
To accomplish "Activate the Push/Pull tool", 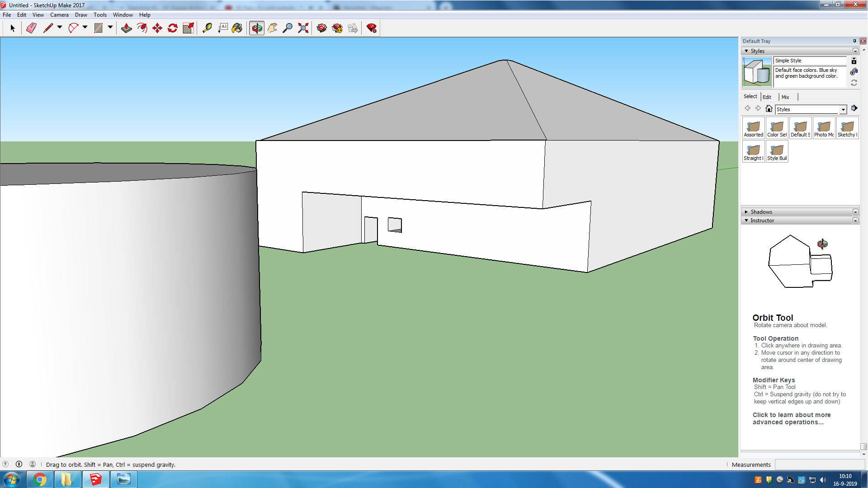I will [127, 28].
